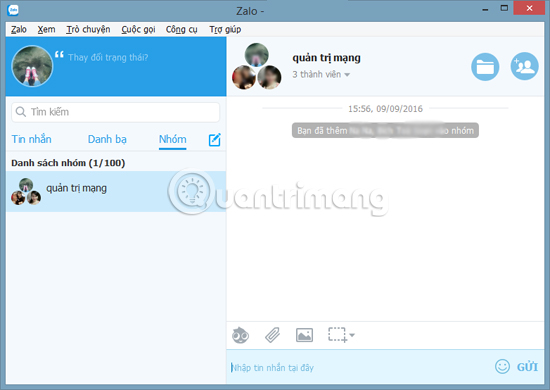Click 'quản trị mạng' chat title
550x390 pixels.
click(326, 58)
